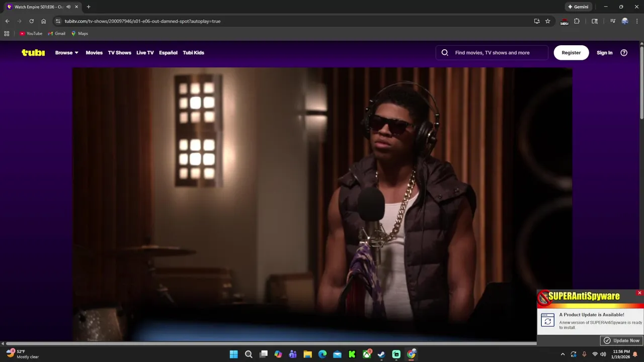Open the red extension icon with counter badge
Image resolution: width=644 pixels, height=362 pixels.
[564, 22]
